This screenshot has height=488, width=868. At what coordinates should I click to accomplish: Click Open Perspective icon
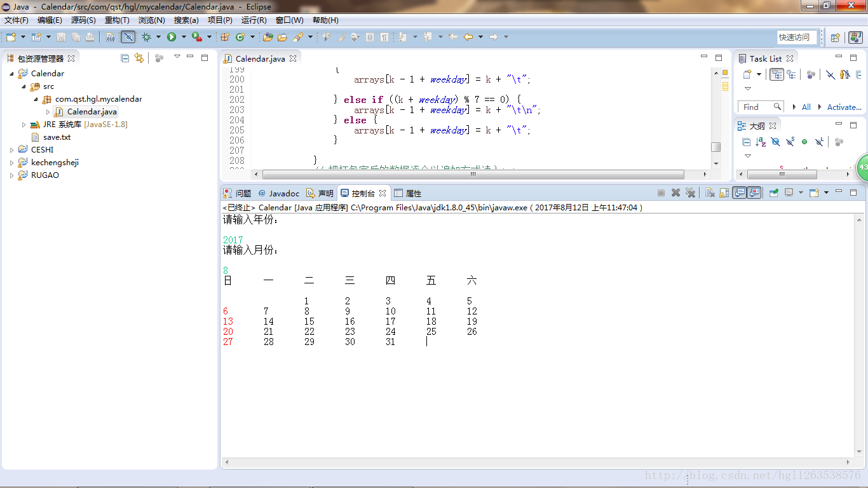pos(836,37)
